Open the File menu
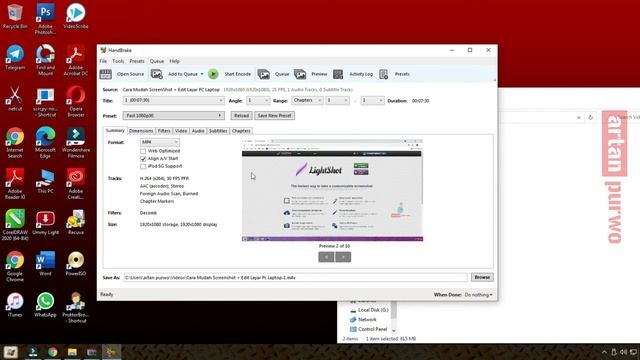The height and width of the screenshot is (360, 640). pyautogui.click(x=103, y=61)
